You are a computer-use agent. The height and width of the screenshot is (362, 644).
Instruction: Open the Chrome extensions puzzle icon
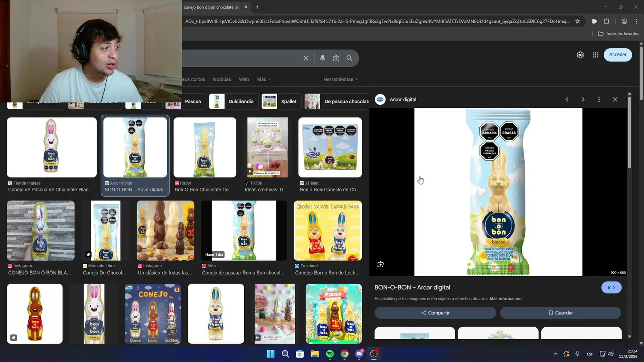pos(607,21)
